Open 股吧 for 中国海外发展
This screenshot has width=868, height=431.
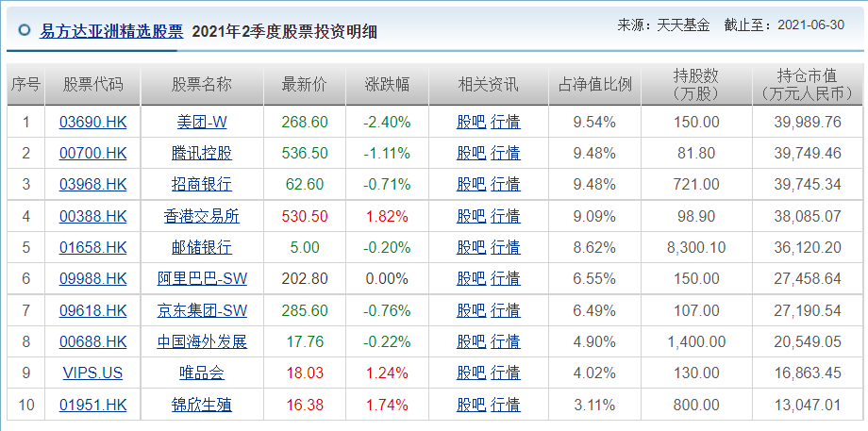click(471, 341)
